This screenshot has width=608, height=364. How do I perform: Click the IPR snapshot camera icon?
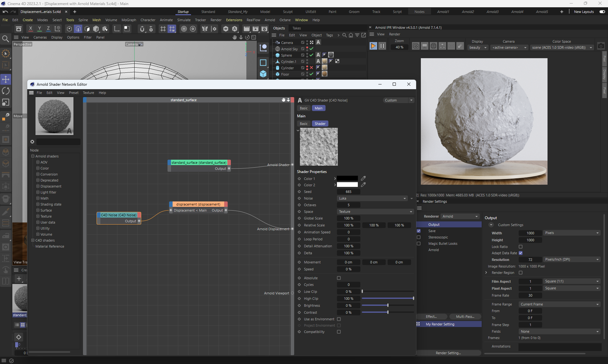click(601, 46)
